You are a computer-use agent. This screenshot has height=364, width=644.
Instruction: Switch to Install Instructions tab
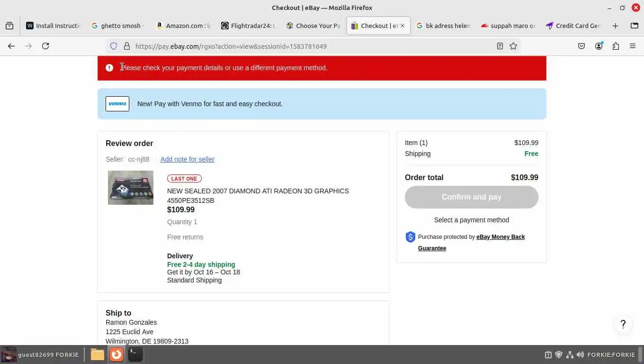pos(54,26)
